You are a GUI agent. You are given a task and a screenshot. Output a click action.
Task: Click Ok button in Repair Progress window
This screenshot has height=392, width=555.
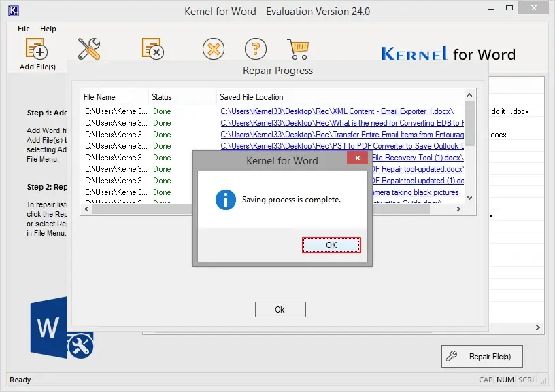(x=280, y=310)
